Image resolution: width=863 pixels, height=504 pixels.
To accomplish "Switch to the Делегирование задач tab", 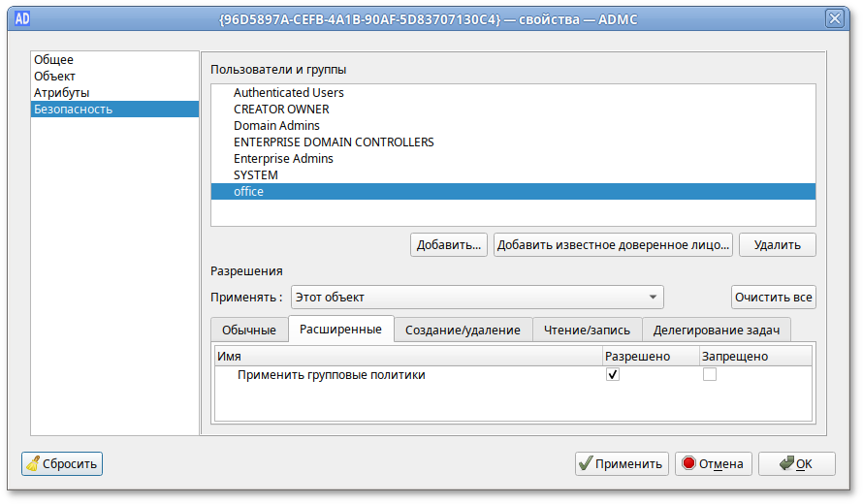I will tap(716, 331).
